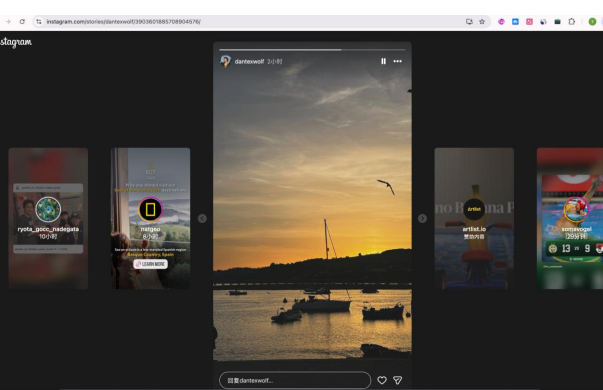
Task: Open the artlist.io sponsored story
Action: 474,218
